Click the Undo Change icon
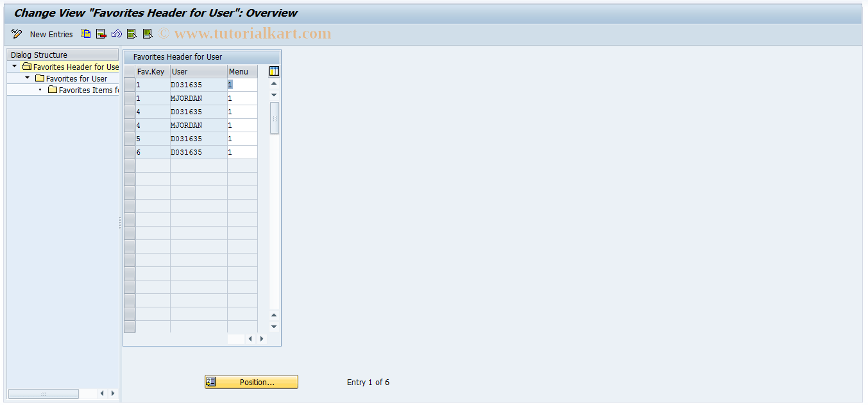This screenshot has height=405, width=868. 116,33
